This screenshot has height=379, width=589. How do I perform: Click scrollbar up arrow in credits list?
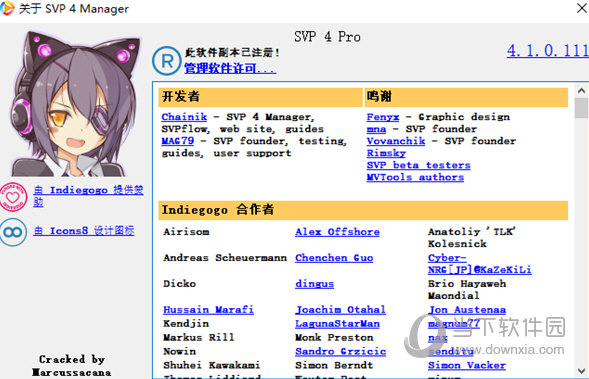(x=581, y=91)
